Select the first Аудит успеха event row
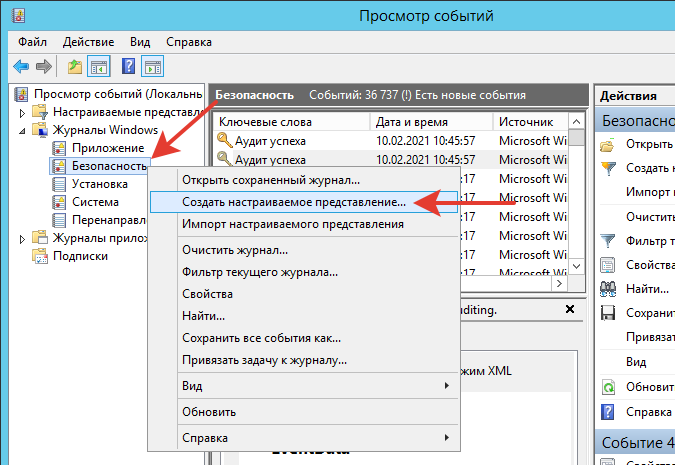Image resolution: width=675 pixels, height=465 pixels. click(x=270, y=141)
